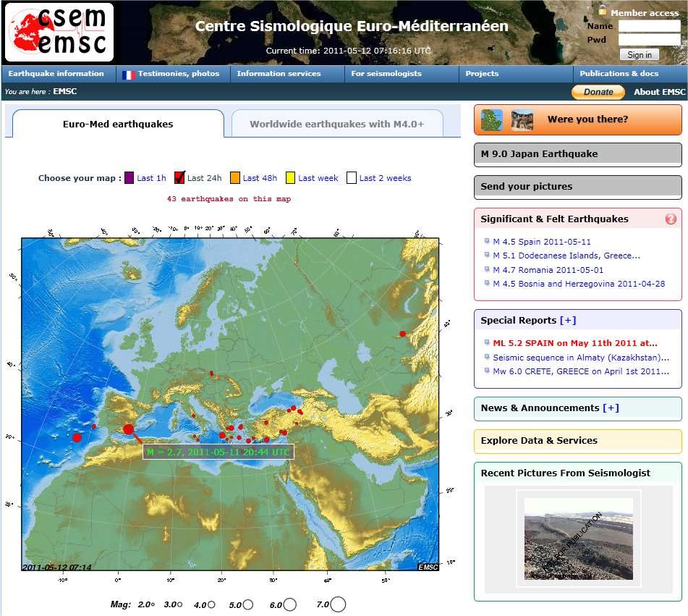The image size is (688, 616).
Task: Click the ruins photo icon in Were you there
Action: [522, 120]
